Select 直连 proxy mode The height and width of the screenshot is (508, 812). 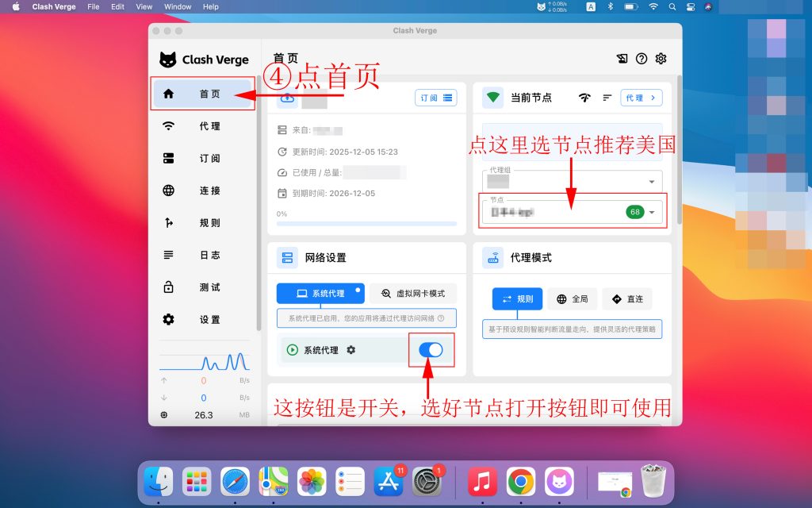pos(627,299)
